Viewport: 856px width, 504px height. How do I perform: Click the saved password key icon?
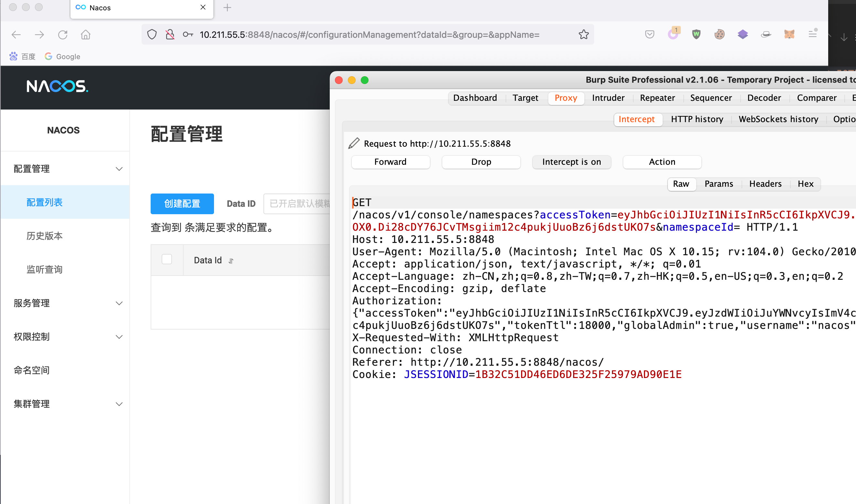[x=188, y=35]
